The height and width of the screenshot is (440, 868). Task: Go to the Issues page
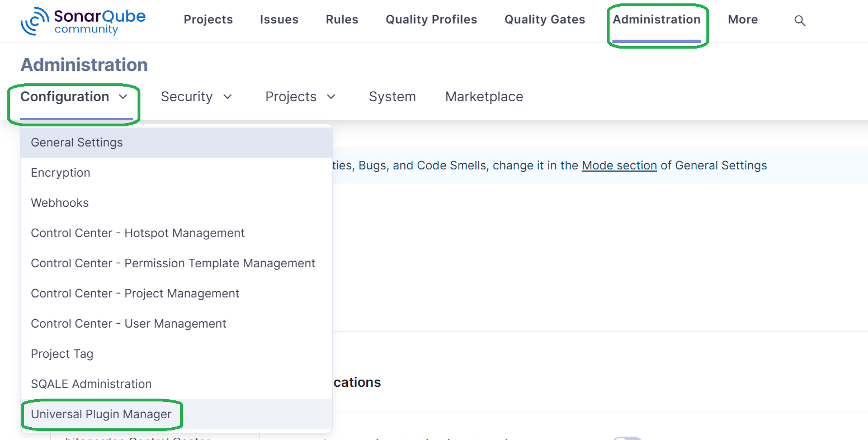pos(279,20)
